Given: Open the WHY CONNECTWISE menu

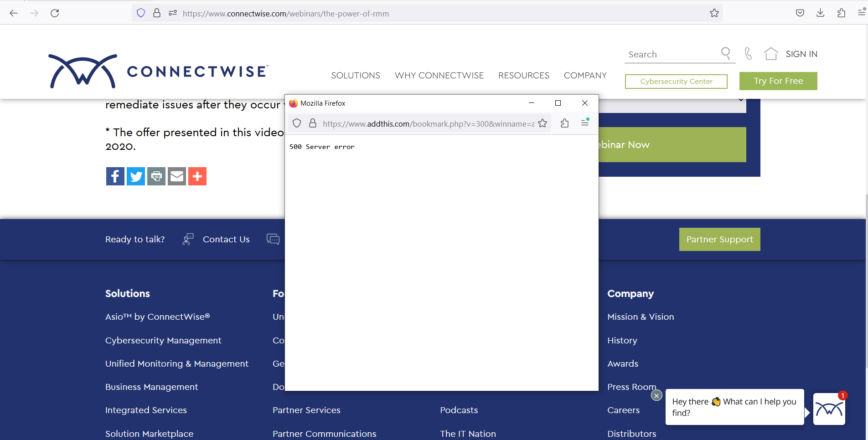Looking at the screenshot, I should (x=439, y=75).
